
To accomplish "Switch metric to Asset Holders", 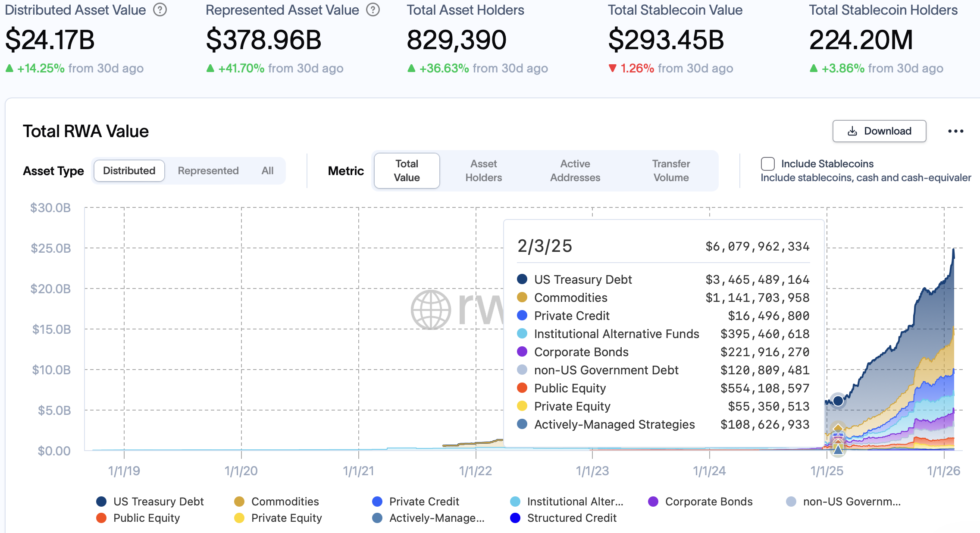I will (x=484, y=171).
